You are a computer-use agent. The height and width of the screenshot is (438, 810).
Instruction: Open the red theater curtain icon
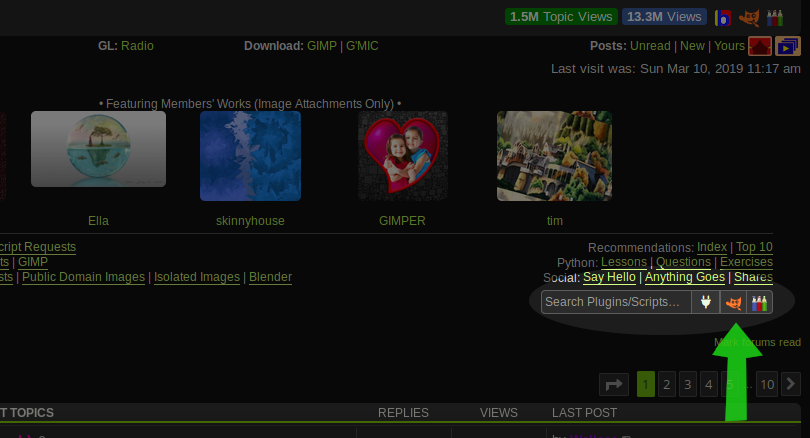click(759, 46)
